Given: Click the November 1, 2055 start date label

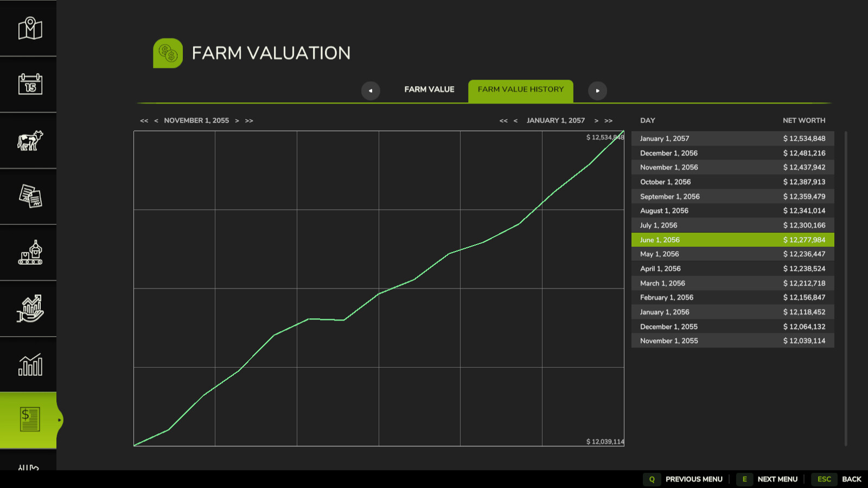Looking at the screenshot, I should [x=196, y=120].
